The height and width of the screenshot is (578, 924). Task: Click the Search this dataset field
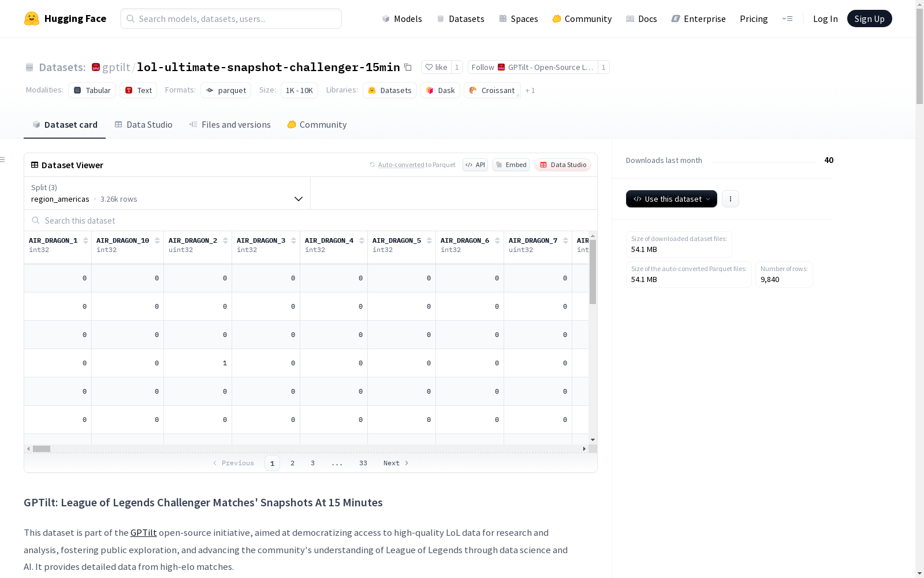point(311,221)
